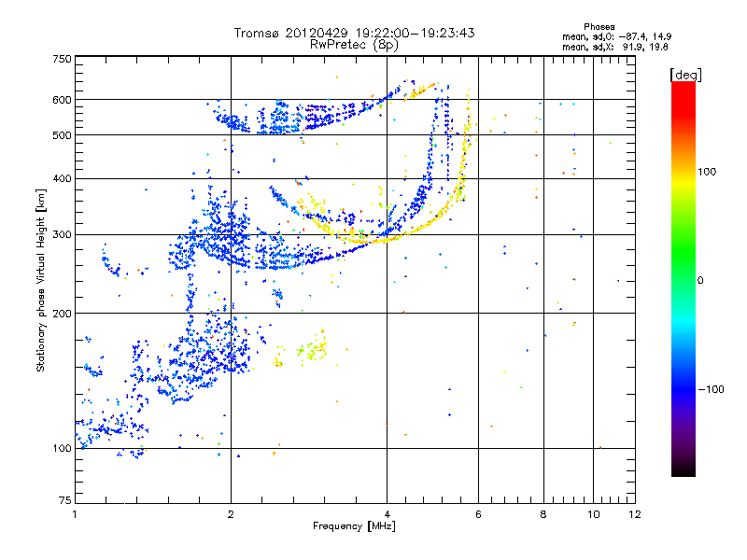Screen dimensions: 747x560
Task: Click the "Phases" heading above the statistics
Action: [x=599, y=27]
